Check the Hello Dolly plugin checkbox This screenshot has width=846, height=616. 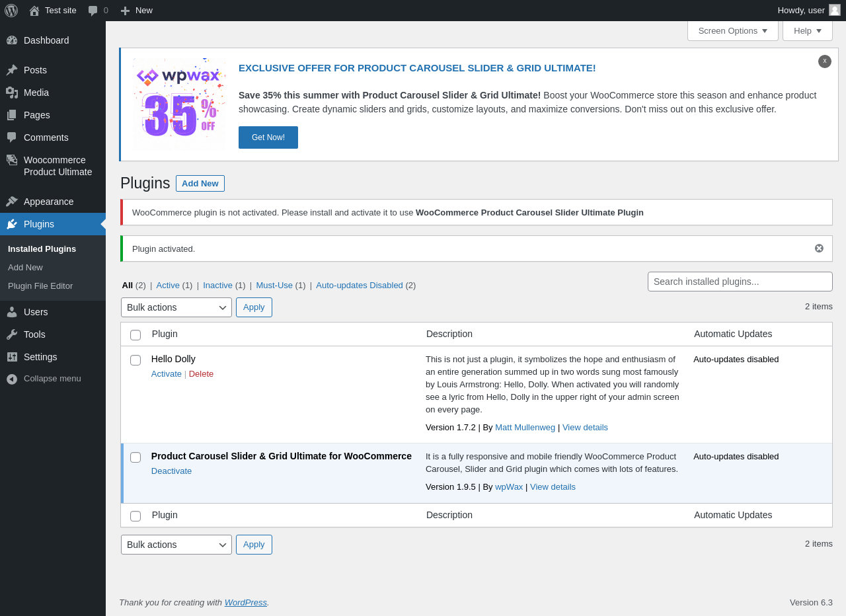coord(135,360)
